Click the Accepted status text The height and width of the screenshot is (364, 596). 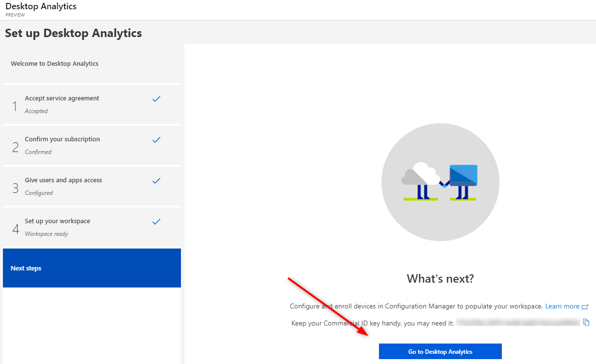click(36, 111)
